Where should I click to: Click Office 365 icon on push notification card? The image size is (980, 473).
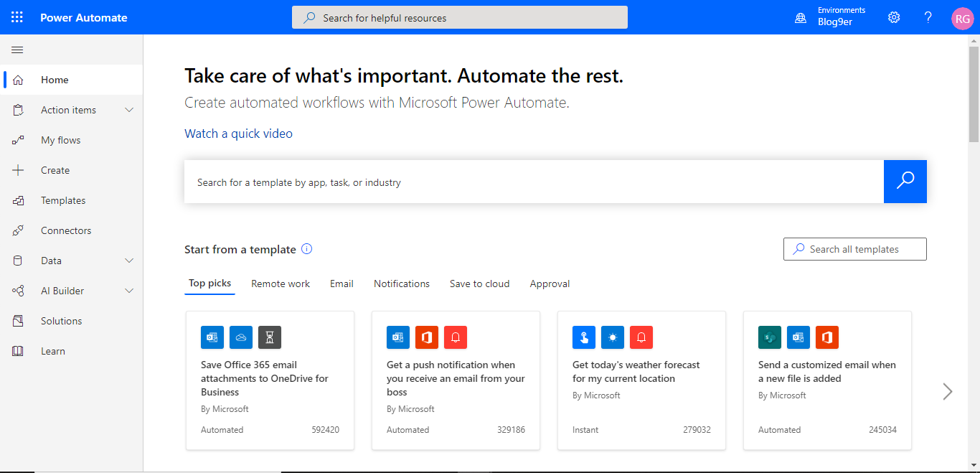[427, 337]
